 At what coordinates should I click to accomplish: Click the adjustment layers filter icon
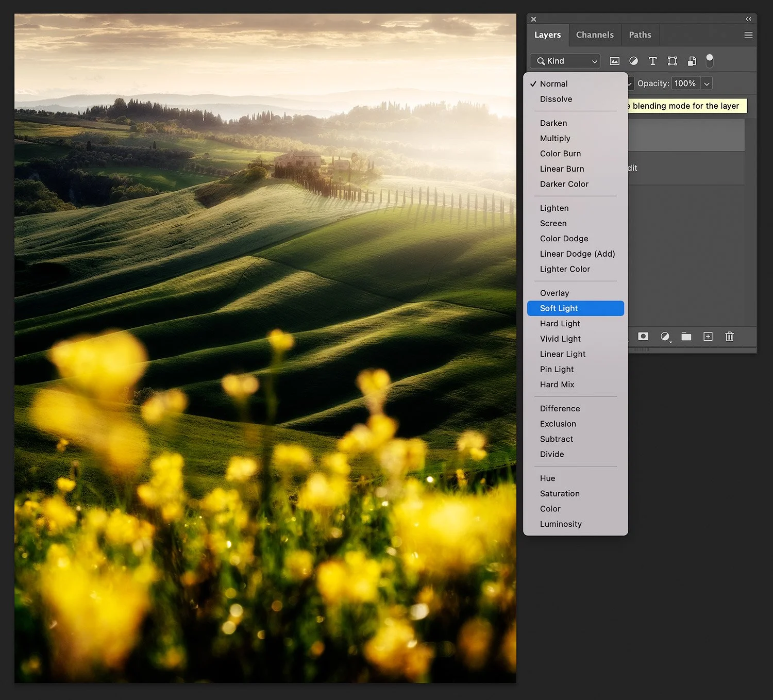point(633,61)
